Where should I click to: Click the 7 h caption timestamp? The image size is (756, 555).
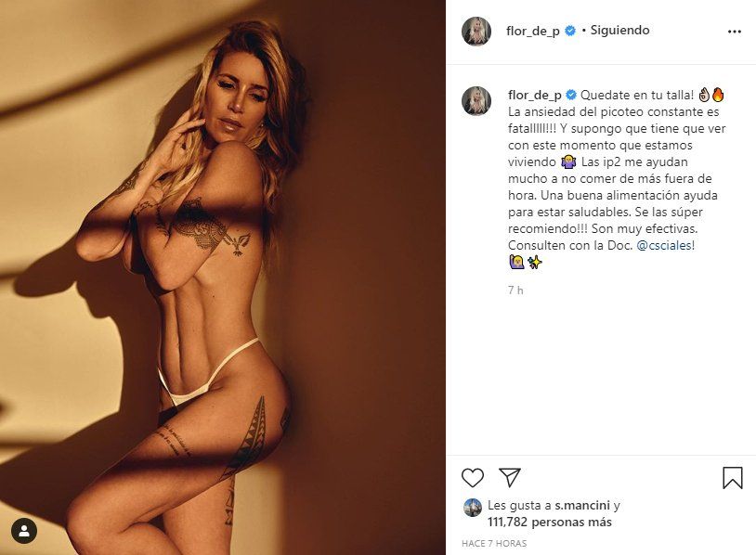(x=515, y=290)
